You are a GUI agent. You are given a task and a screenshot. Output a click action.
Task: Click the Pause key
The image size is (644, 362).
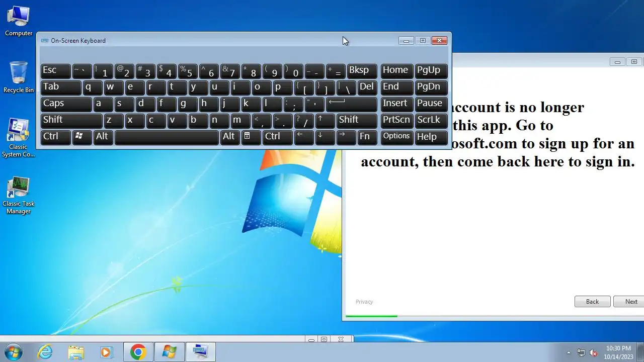(x=431, y=104)
